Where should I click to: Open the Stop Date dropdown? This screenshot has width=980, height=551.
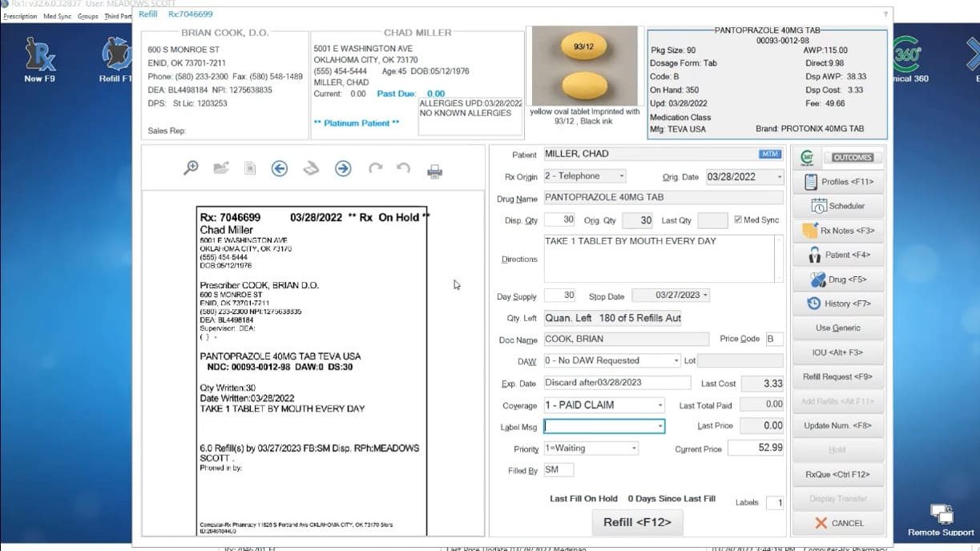click(x=705, y=296)
